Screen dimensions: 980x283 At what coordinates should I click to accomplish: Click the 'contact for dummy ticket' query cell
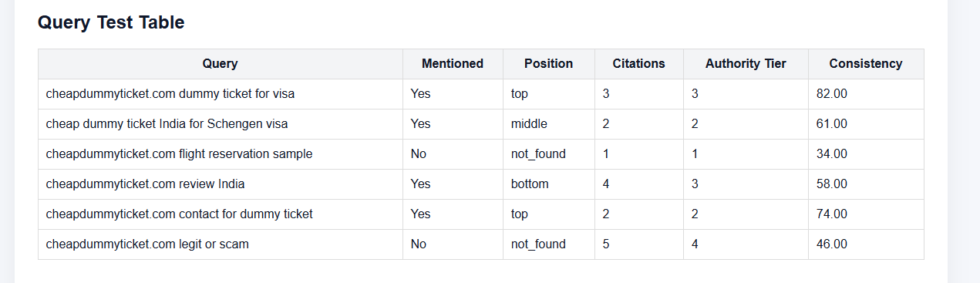pos(221,214)
